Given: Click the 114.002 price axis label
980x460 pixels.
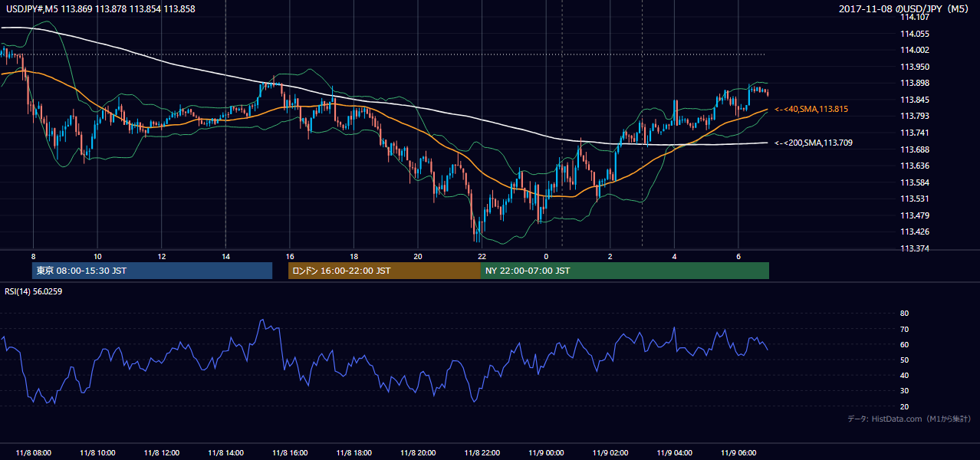Looking at the screenshot, I should [915, 50].
